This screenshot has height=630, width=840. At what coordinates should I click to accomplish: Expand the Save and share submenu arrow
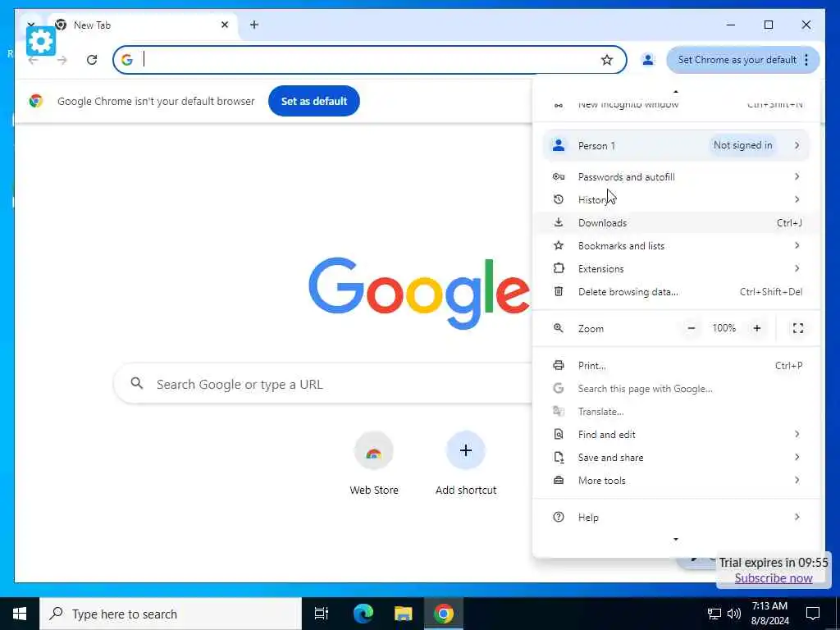pyautogui.click(x=797, y=457)
